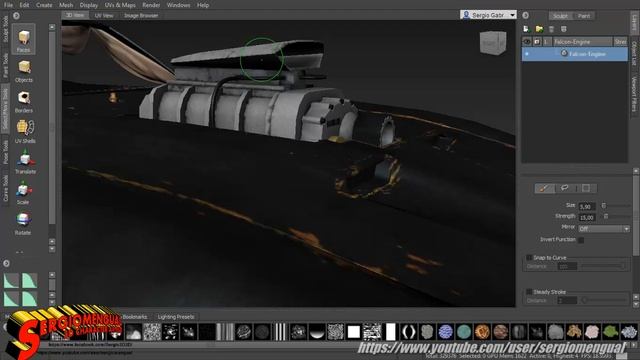
Task: Collapse the tools tray with the round arrow
Action: pos(16,16)
